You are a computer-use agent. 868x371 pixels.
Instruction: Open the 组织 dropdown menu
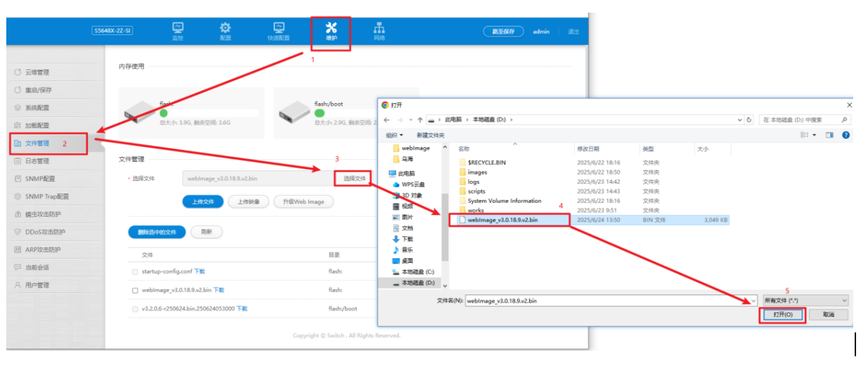(394, 135)
